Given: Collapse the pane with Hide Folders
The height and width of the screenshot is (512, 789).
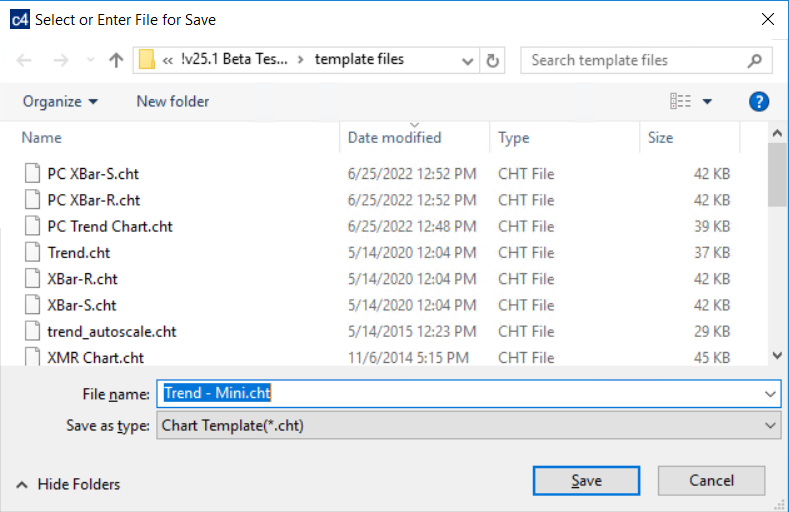Looking at the screenshot, I should tap(68, 484).
